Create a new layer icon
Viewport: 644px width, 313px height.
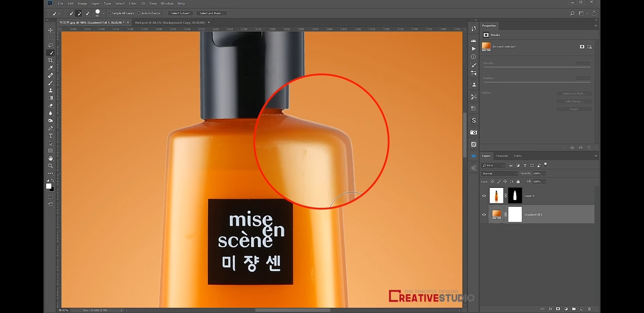tap(582, 309)
